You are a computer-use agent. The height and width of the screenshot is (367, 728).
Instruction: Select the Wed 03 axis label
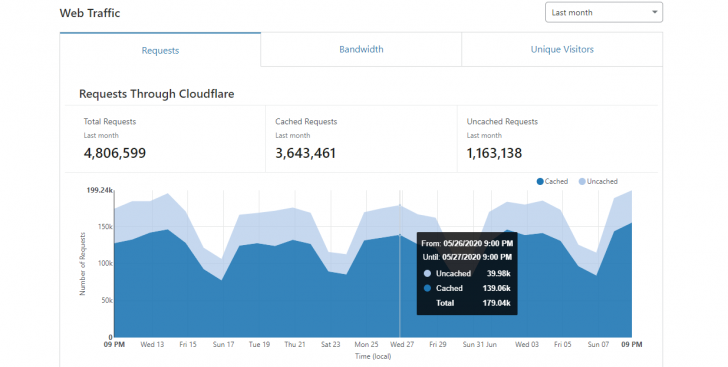click(x=527, y=344)
